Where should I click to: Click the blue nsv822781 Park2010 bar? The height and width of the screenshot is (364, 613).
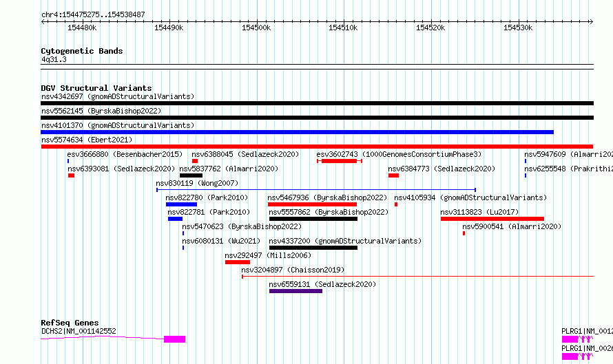coord(175,219)
